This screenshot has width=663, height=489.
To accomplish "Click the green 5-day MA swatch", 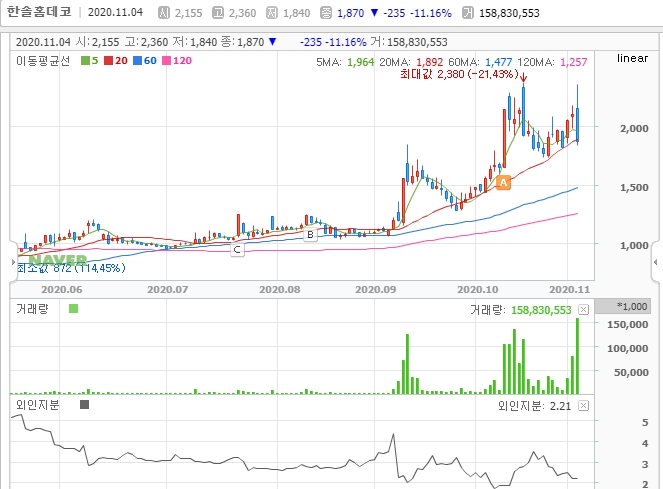I will click(85, 60).
